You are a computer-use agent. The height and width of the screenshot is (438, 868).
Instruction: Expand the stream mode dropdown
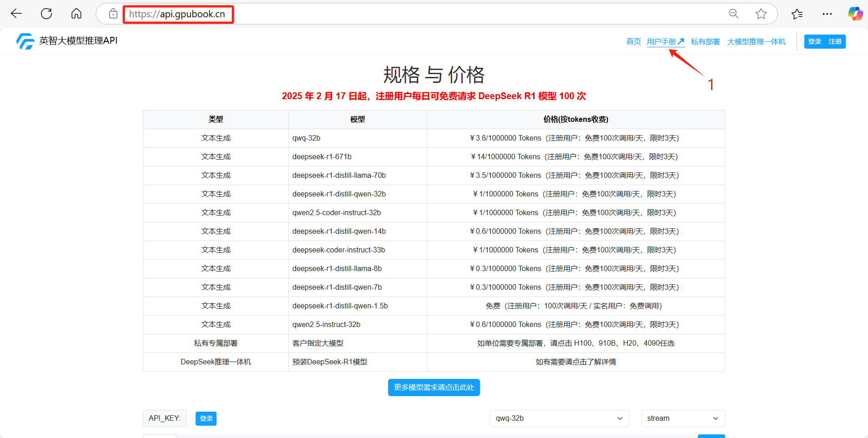click(x=683, y=418)
